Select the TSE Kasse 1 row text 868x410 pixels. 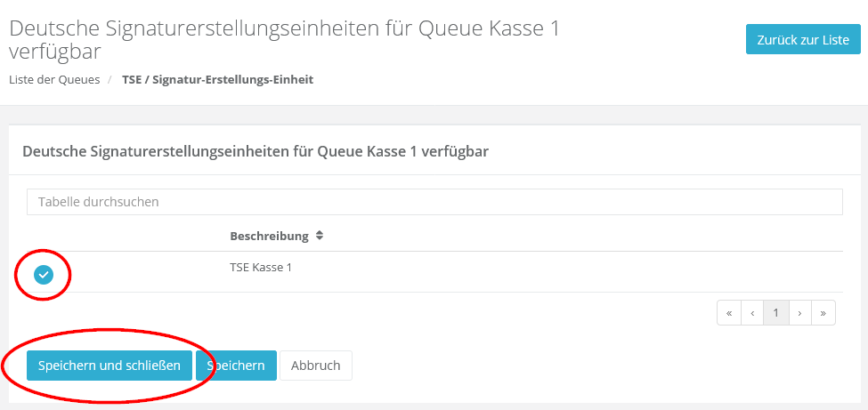261,267
